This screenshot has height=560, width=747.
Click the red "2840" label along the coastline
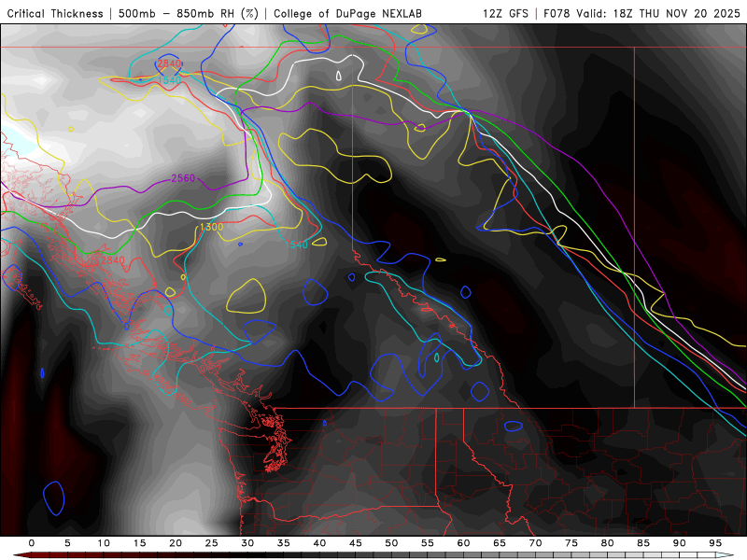pos(112,260)
